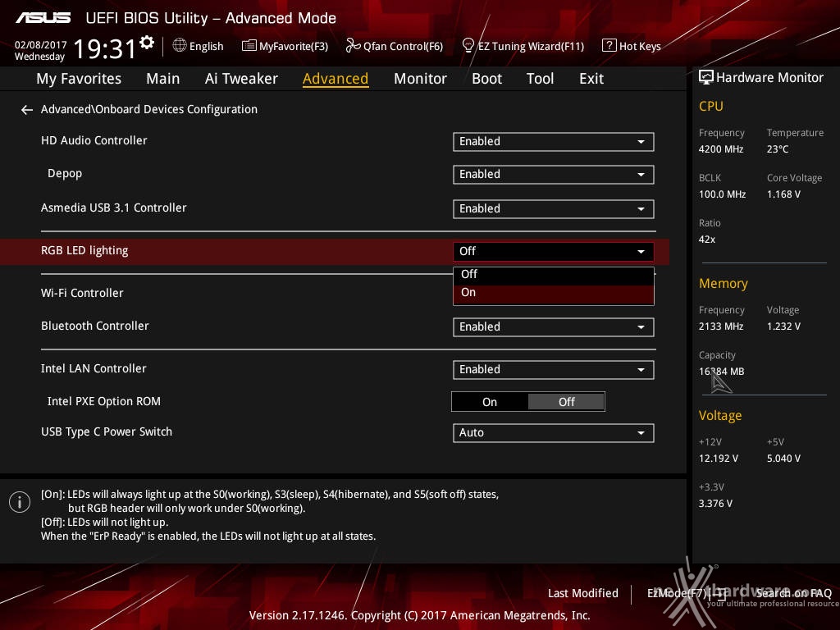
Task: Open HD Audio Controller dropdown
Action: point(554,141)
